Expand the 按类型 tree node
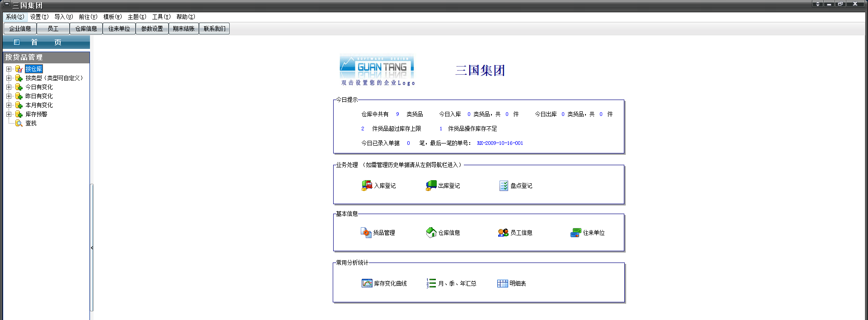This screenshot has height=320, width=868. (x=9, y=78)
